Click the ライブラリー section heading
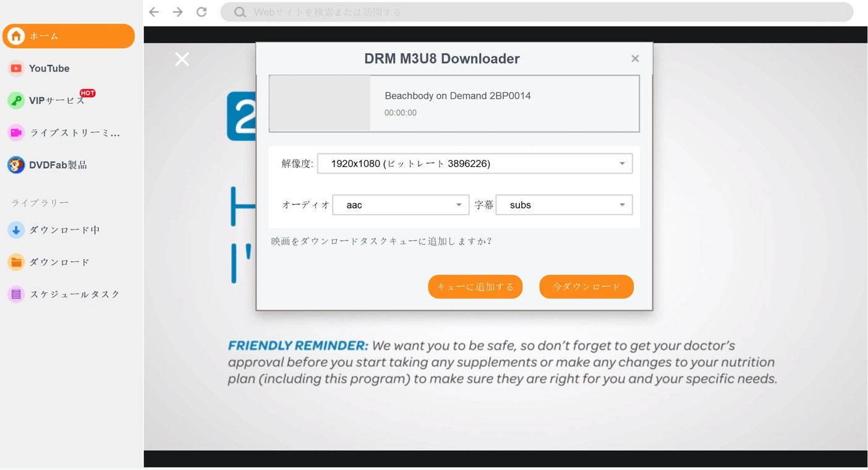The image size is (868, 470). [40, 203]
